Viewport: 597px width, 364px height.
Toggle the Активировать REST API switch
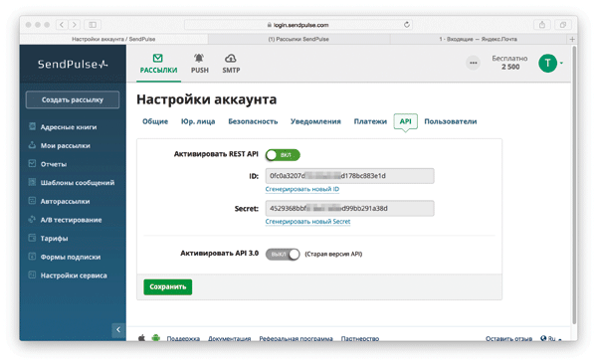[283, 155]
